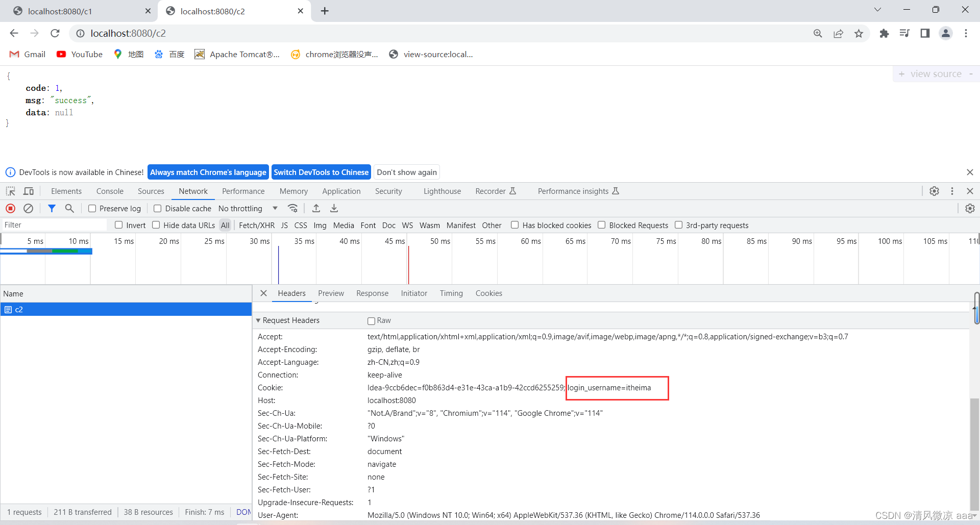Toggle the network filter funnel icon
The width and height of the screenshot is (980, 525).
[52, 208]
